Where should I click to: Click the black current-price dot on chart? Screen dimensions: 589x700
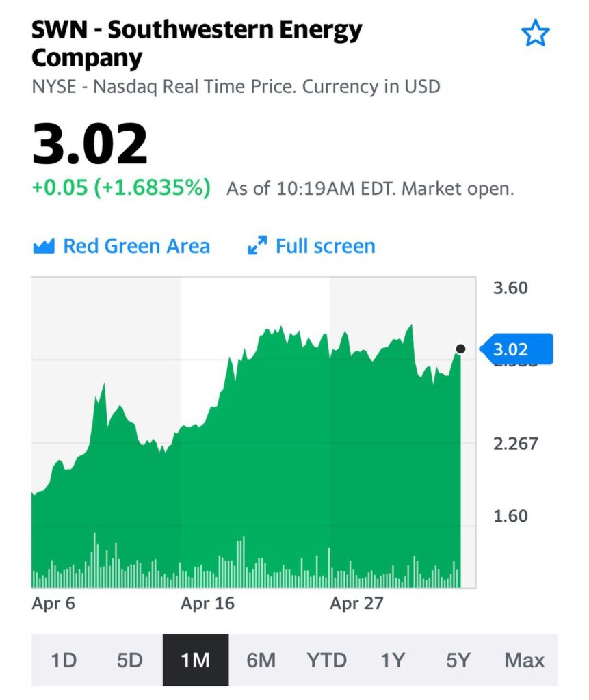click(x=460, y=349)
